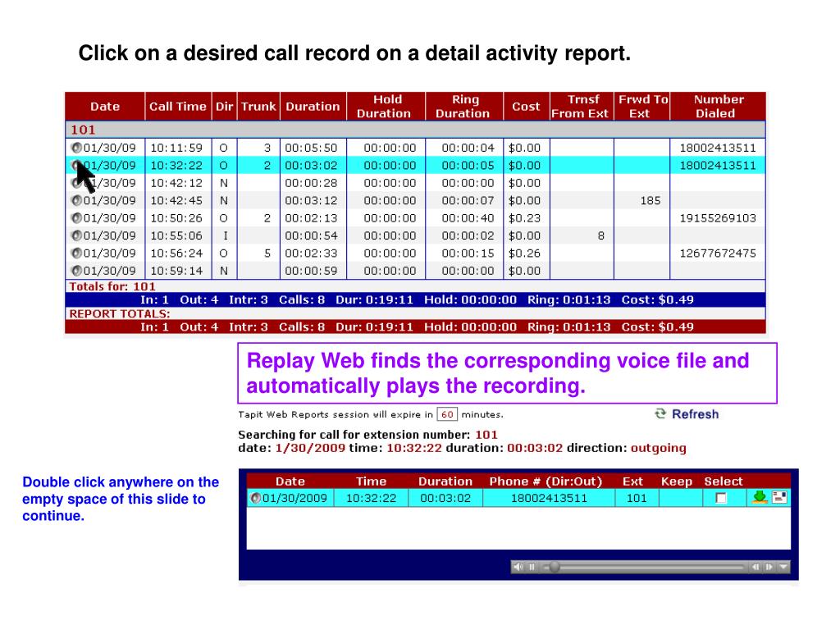Click dialed number 19155269103
840x630 pixels.
tap(717, 218)
